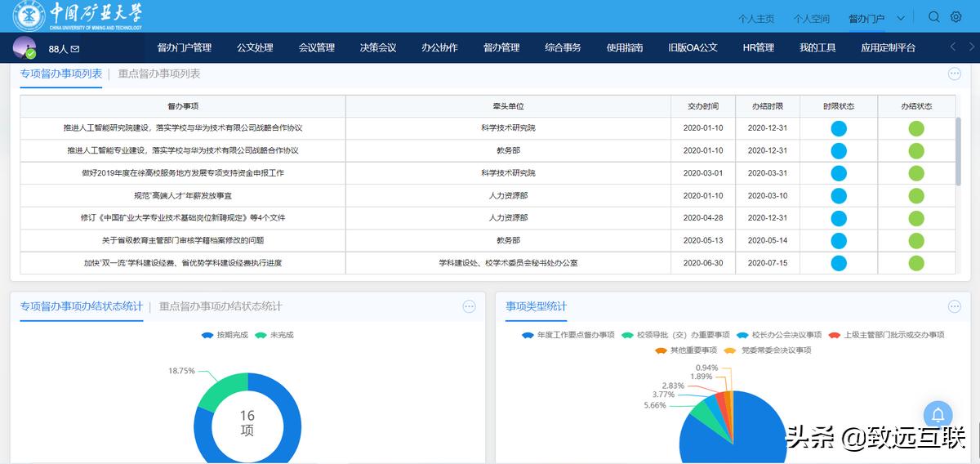Toggle 按期完成 legend item in donut chart
This screenshot has height=464, width=980.
point(224,335)
